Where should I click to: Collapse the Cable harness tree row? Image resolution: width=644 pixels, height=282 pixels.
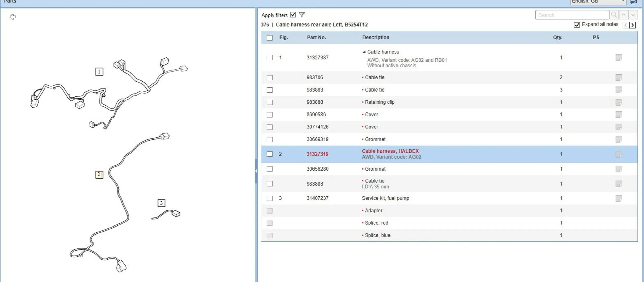click(x=364, y=52)
